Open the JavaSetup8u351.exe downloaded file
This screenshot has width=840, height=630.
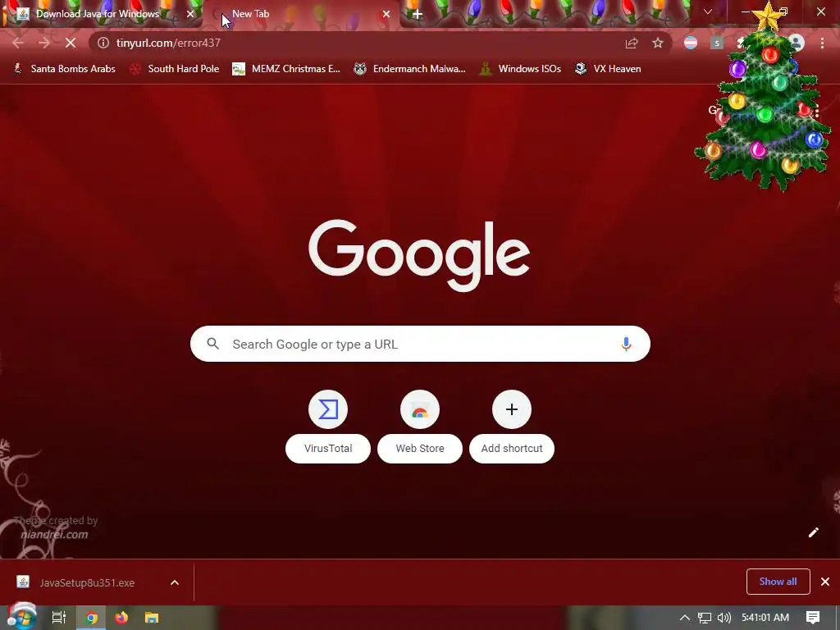click(85, 582)
